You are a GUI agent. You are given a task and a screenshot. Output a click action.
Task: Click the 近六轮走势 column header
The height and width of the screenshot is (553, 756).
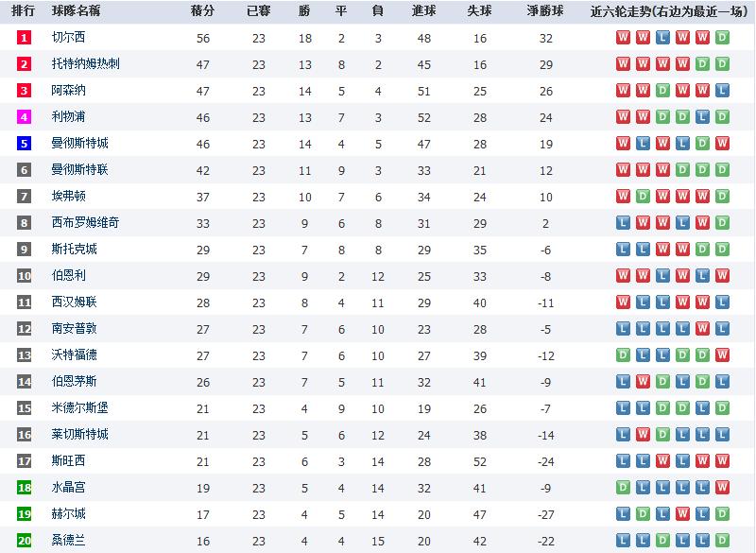click(x=673, y=11)
